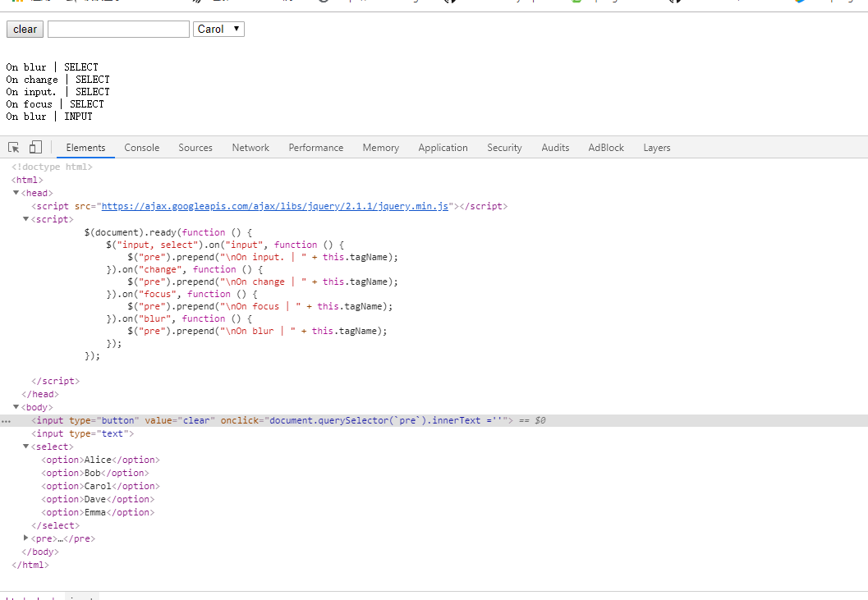Switch to the Layers tab
This screenshot has width=868, height=600.
(x=656, y=148)
